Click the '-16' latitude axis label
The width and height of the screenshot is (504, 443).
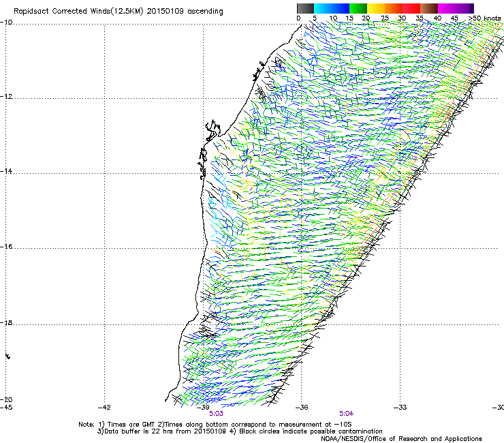coord(6,247)
